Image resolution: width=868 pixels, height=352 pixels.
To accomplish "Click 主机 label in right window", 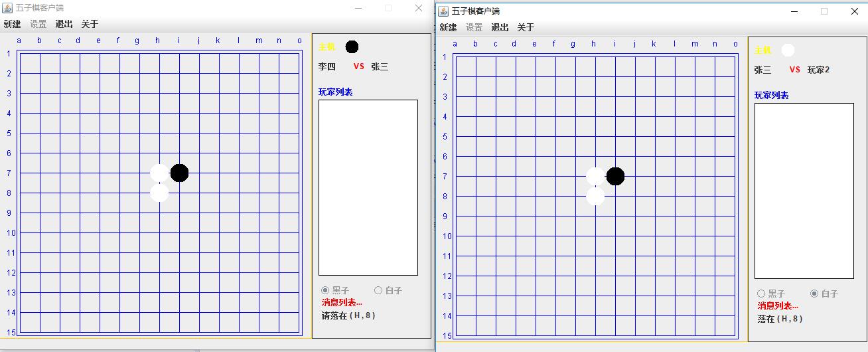I will pos(763,50).
